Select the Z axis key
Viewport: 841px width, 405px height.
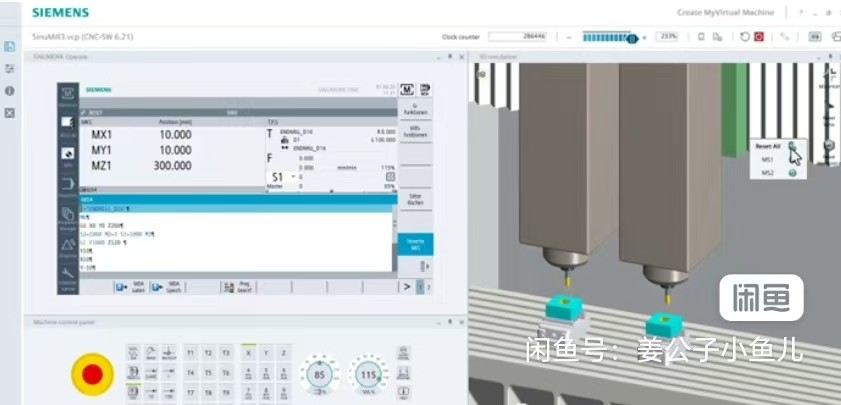[x=284, y=354]
